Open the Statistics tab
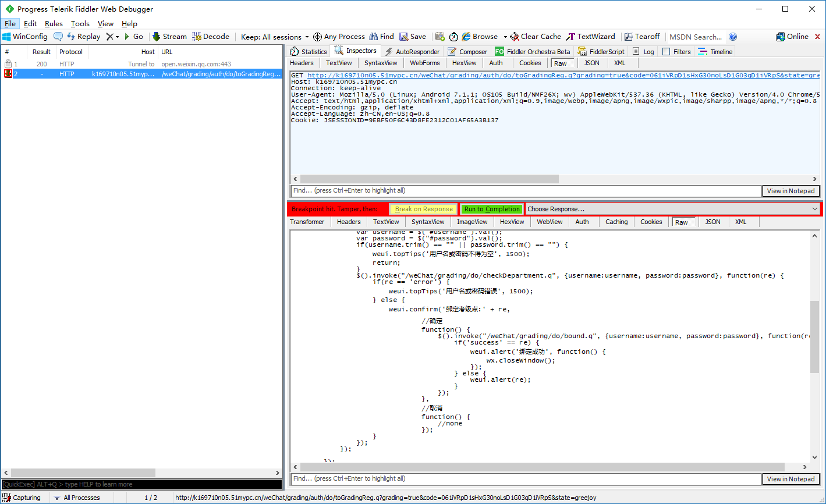Screen dimensions: 826x504 [x=309, y=52]
